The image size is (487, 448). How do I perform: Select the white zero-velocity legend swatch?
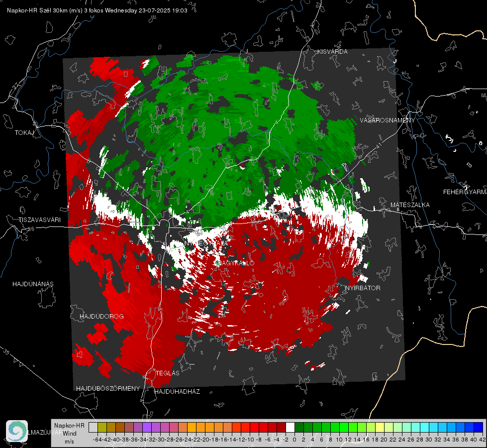(290, 427)
